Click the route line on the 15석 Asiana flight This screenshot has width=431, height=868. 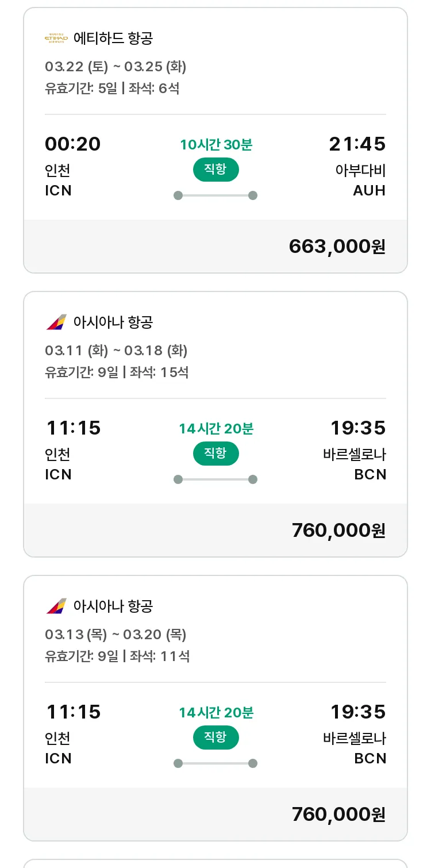point(215,479)
